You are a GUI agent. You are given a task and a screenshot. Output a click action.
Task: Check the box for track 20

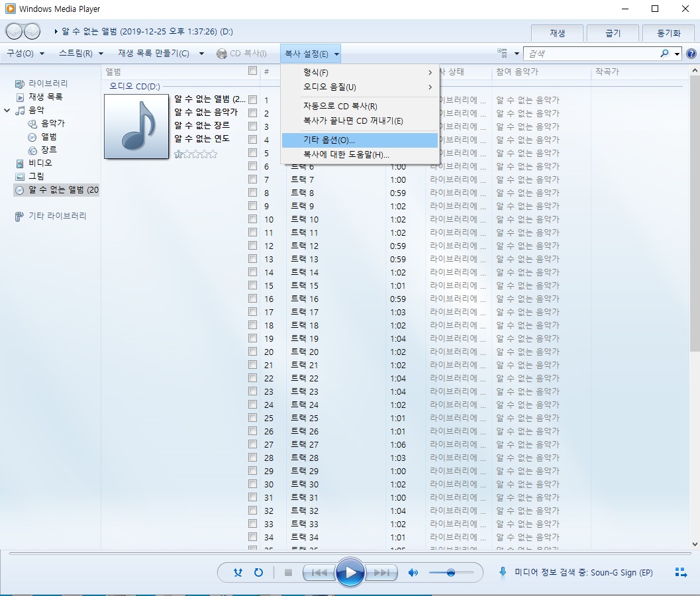(253, 352)
